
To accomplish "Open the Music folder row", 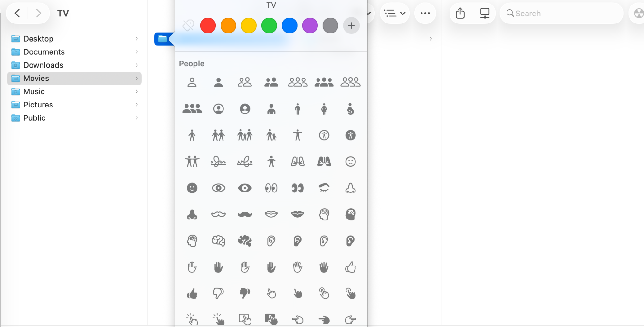I will [x=74, y=91].
